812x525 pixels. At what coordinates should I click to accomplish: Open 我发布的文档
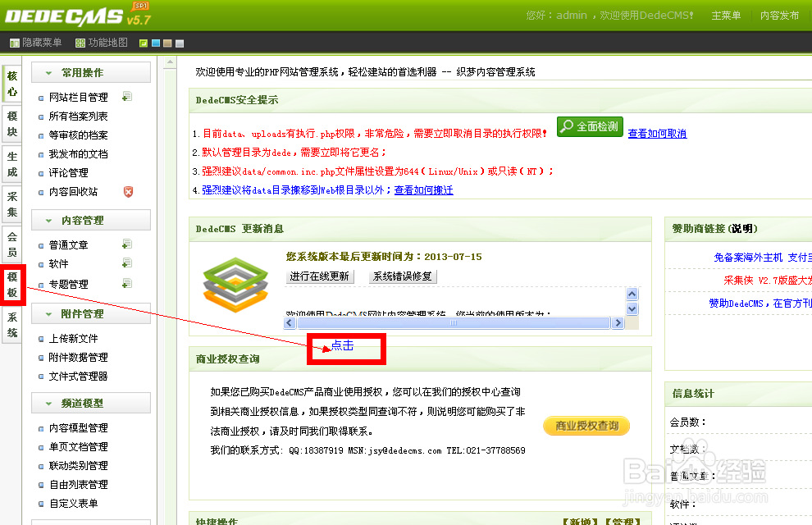coord(78,154)
